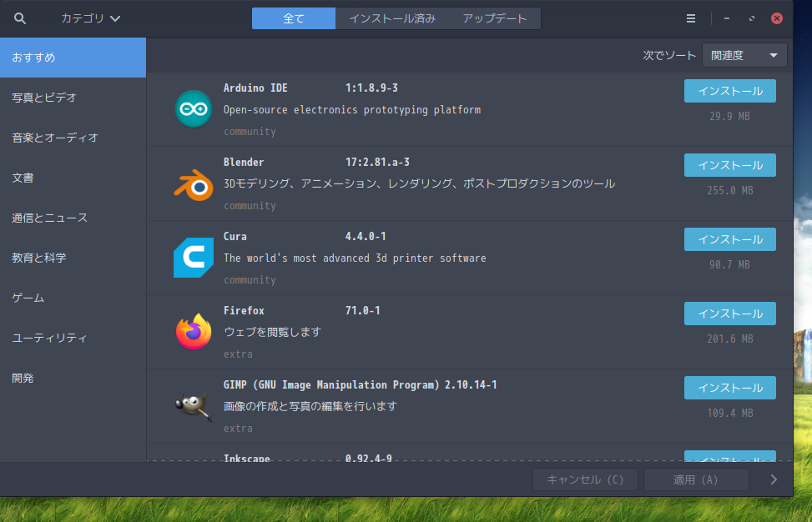Open the search magnifier icon
The width and height of the screenshot is (812, 522).
click(20, 18)
